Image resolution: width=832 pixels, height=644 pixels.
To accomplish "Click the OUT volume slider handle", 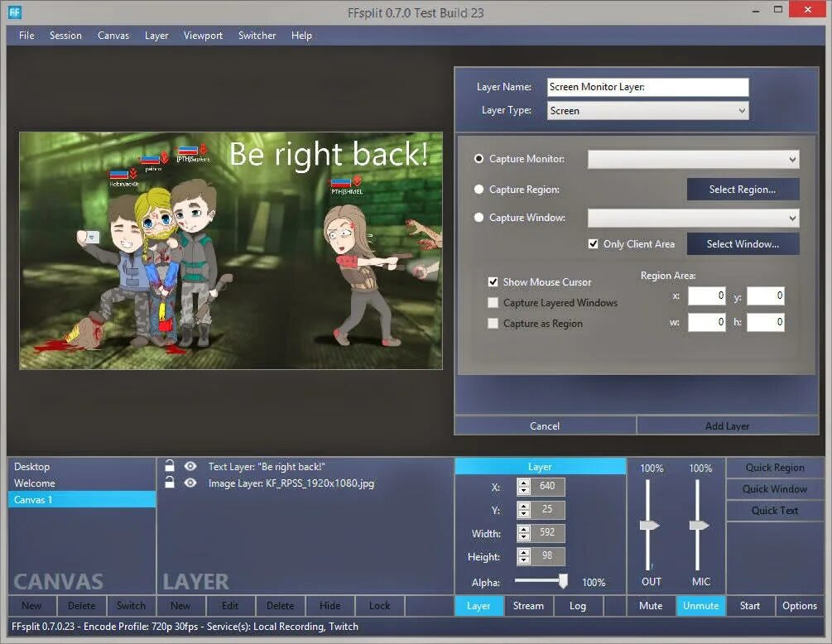I will (x=650, y=525).
